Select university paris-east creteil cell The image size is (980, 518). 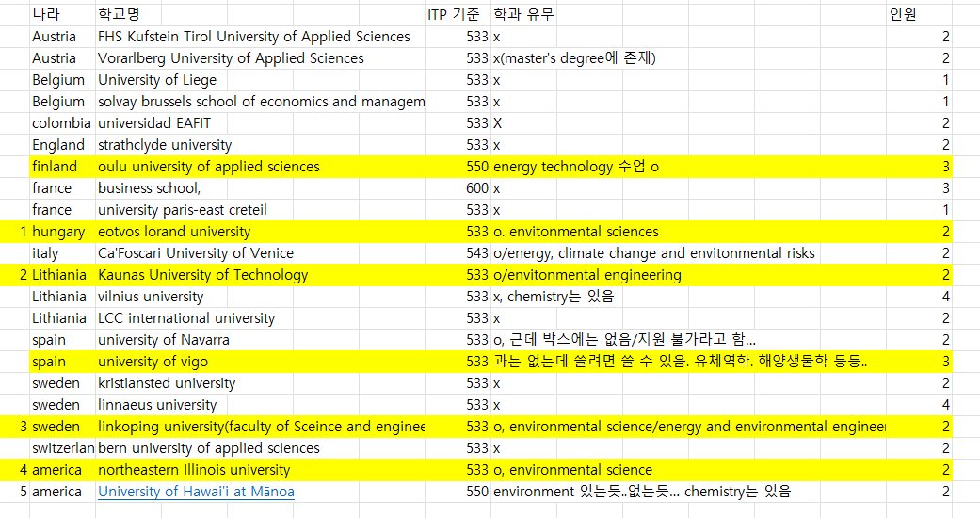183,210
